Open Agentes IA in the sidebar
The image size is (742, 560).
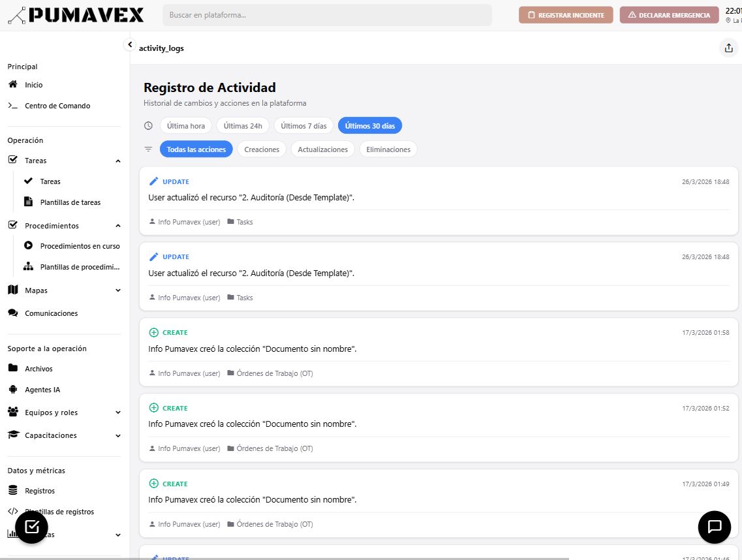click(42, 390)
